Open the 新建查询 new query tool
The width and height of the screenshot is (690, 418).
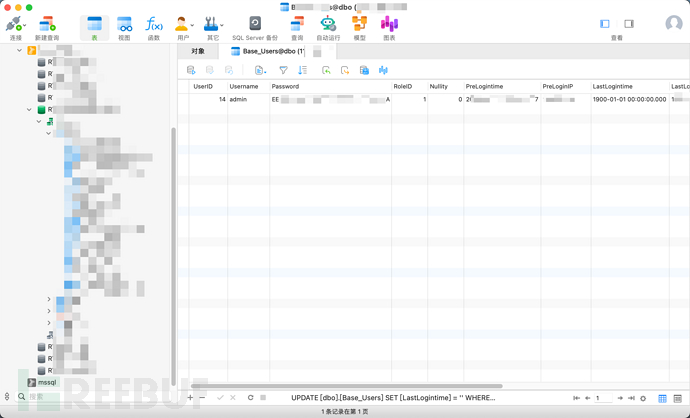[x=47, y=29]
